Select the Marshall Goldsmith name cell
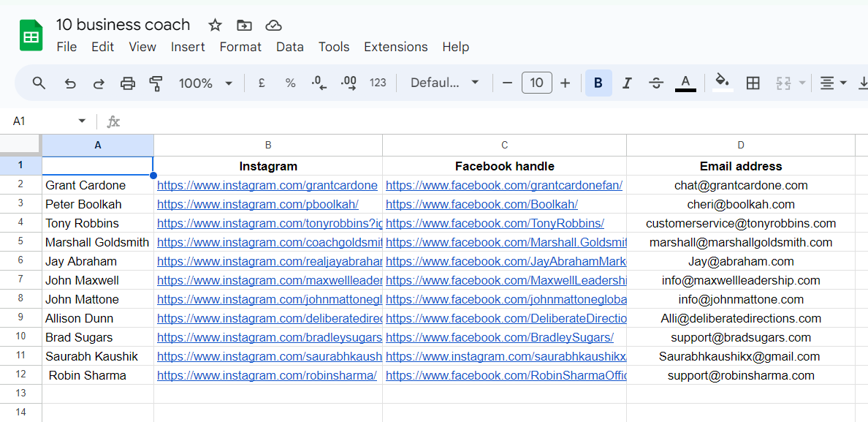 click(98, 242)
